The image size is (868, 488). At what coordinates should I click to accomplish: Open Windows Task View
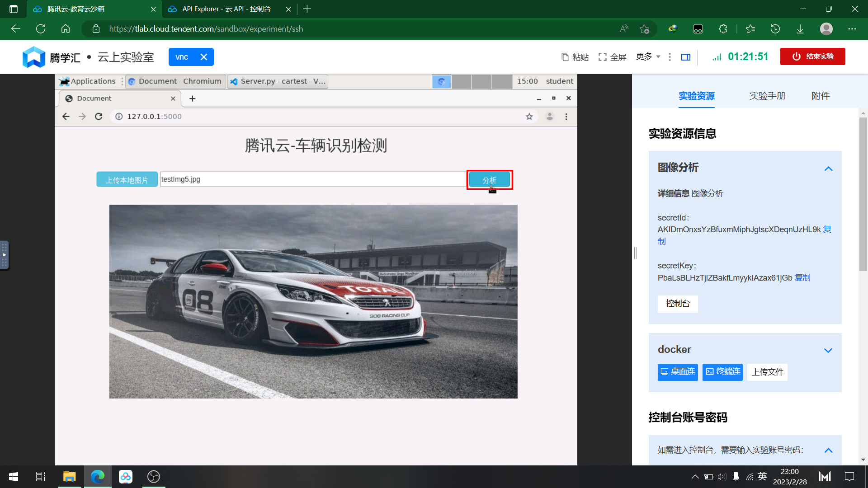click(x=41, y=477)
